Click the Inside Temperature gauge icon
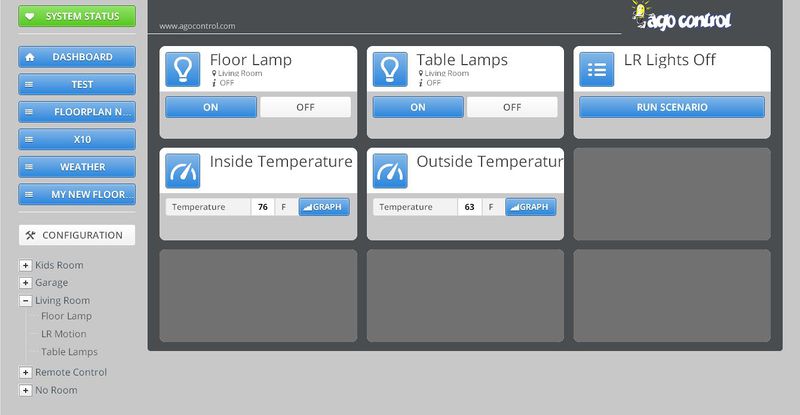 coord(183,171)
